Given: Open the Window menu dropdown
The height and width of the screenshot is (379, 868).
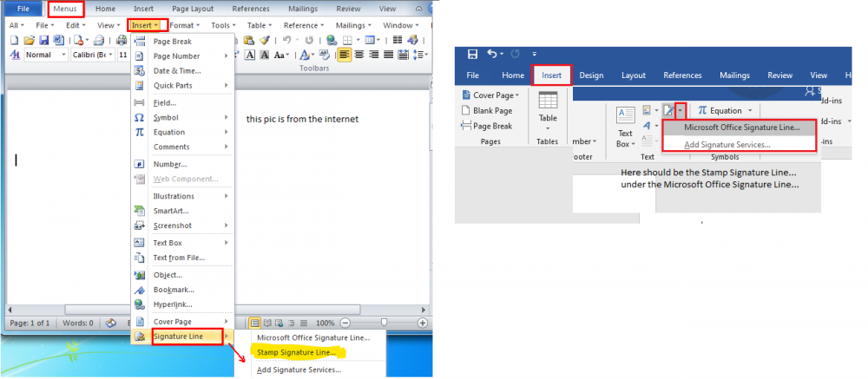Looking at the screenshot, I should coord(401,25).
